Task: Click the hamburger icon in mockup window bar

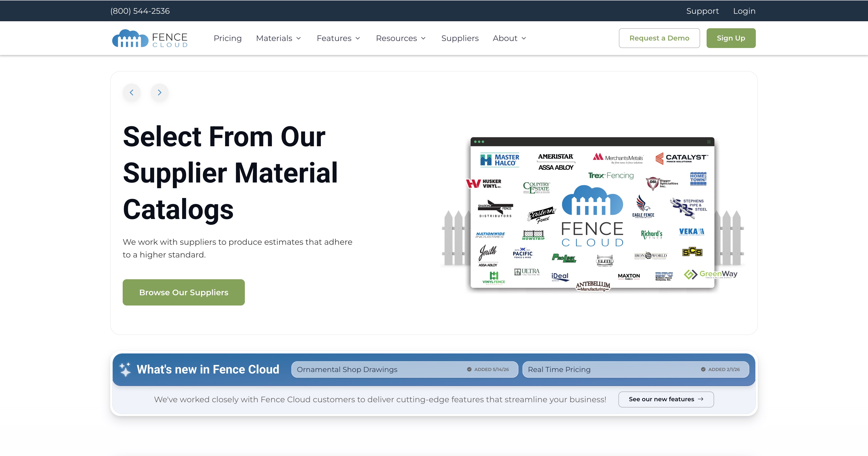Action: point(709,142)
